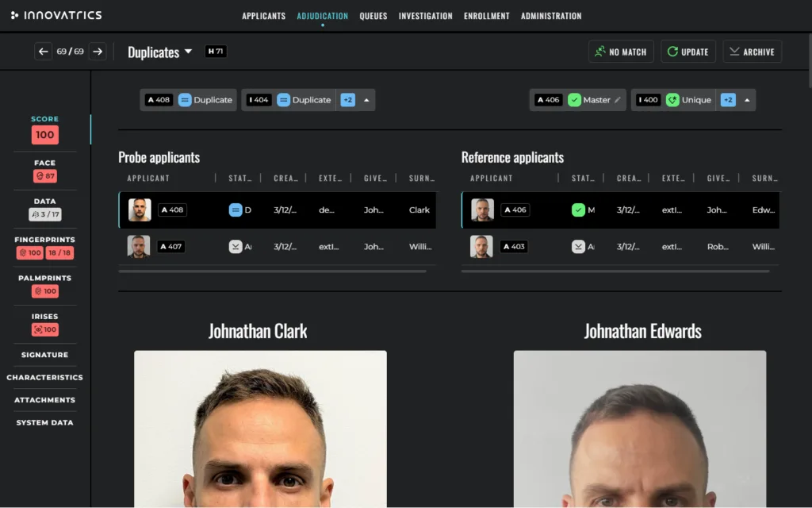
Task: Sort by Applicant column in Reference applicants
Action: [x=492, y=179]
